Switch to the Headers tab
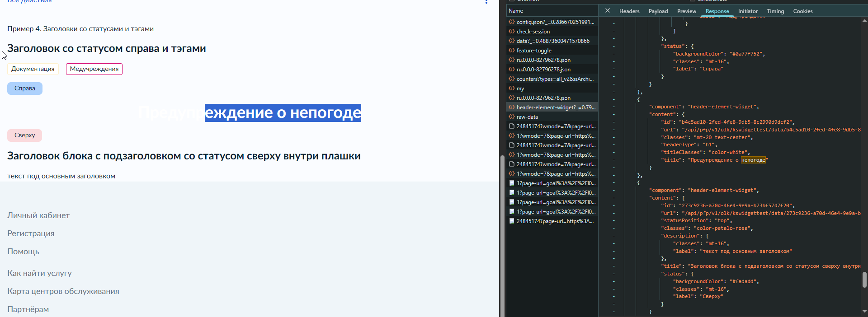Screen dimensions: 868x317 point(629,11)
